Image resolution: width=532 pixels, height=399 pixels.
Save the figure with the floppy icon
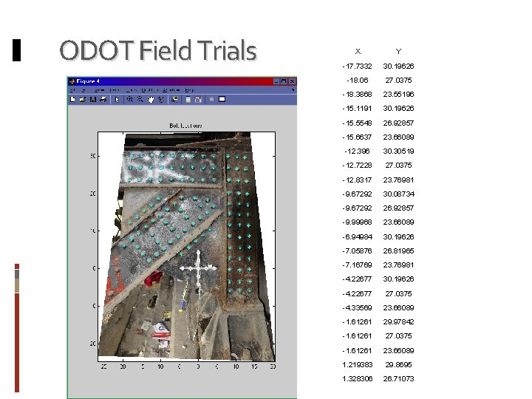click(93, 100)
